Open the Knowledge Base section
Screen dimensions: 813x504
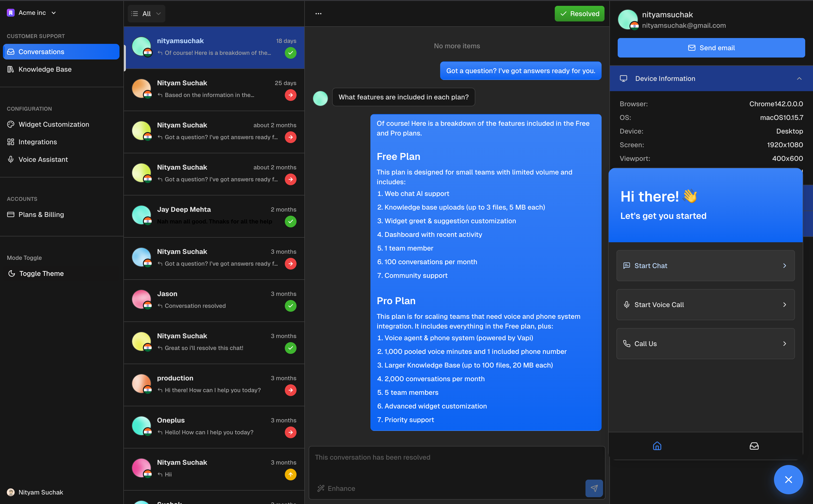[x=45, y=69]
